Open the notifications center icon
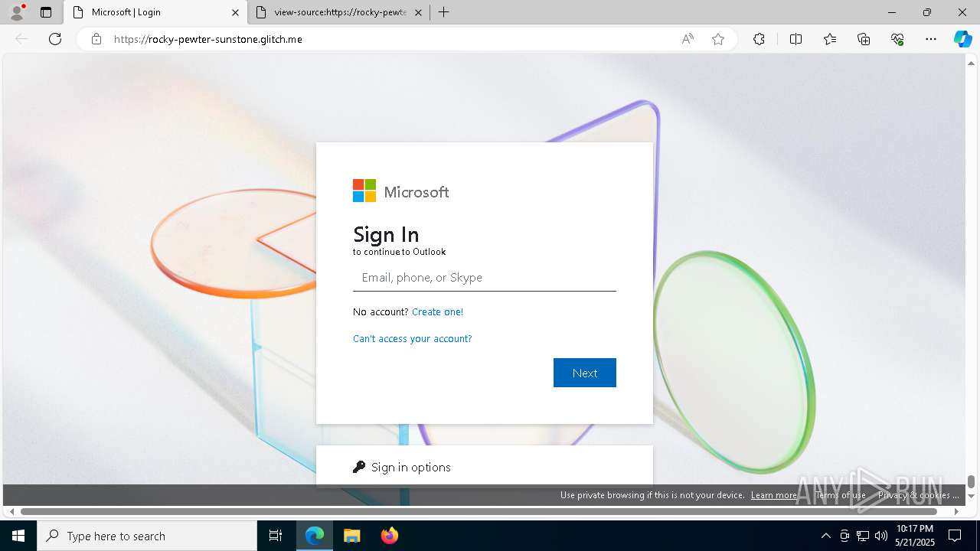 click(x=955, y=536)
